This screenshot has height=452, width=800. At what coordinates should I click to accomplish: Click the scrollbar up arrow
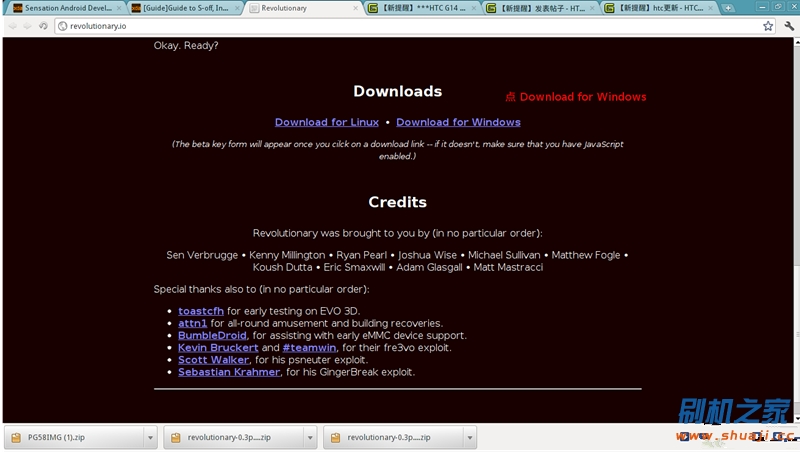(796, 42)
